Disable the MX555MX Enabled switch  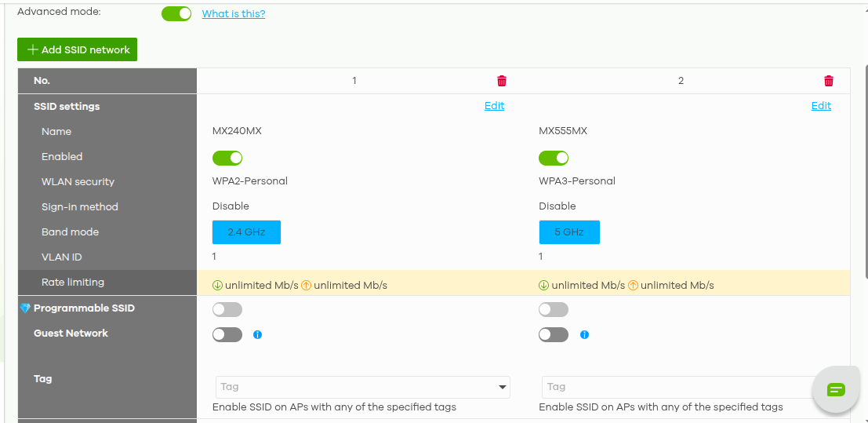click(554, 159)
